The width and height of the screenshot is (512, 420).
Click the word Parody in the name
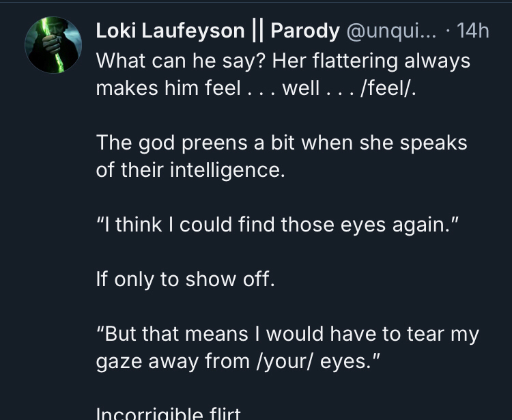click(304, 31)
